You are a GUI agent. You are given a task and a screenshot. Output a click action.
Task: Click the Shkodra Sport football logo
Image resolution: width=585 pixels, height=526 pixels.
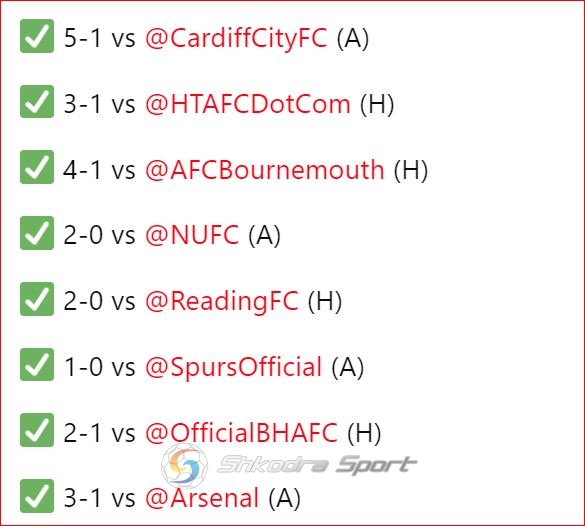click(x=185, y=465)
